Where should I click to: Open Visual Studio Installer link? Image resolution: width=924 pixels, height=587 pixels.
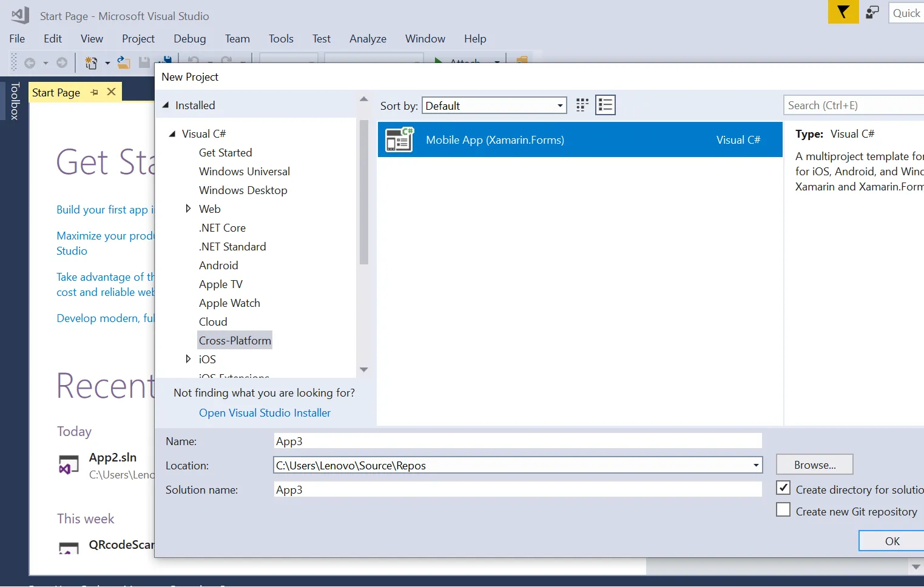pos(265,412)
